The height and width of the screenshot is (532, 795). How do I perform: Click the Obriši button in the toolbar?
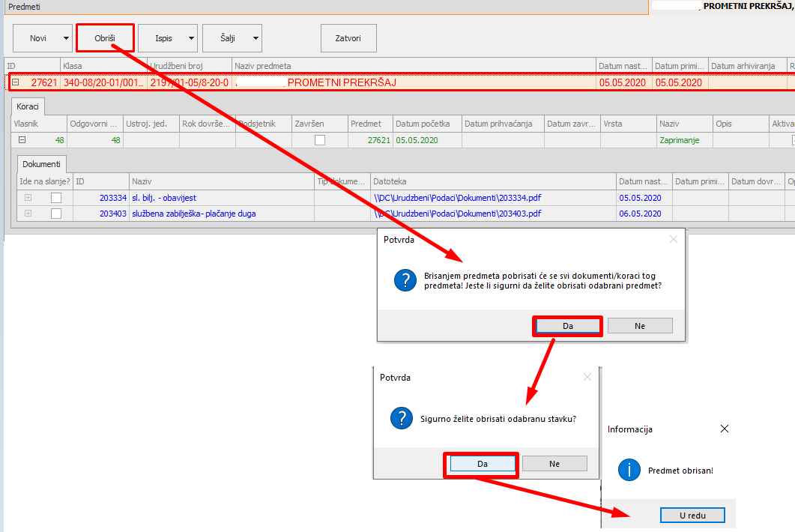(x=105, y=37)
